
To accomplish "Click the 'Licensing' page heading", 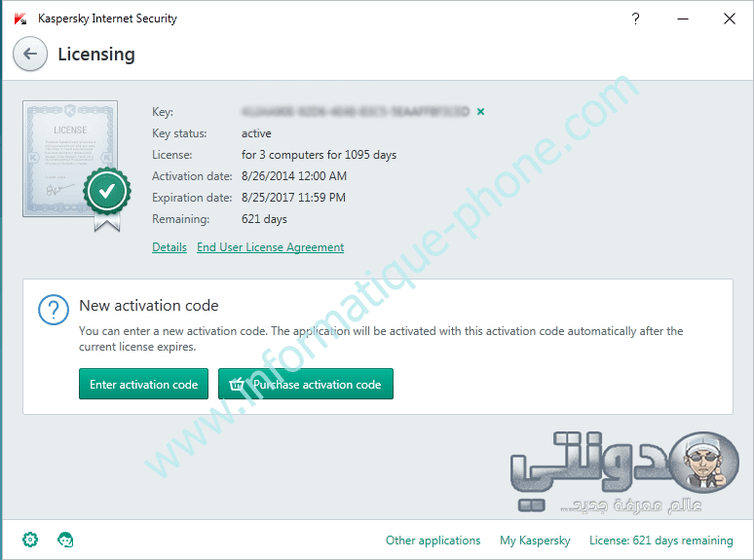I will click(96, 55).
